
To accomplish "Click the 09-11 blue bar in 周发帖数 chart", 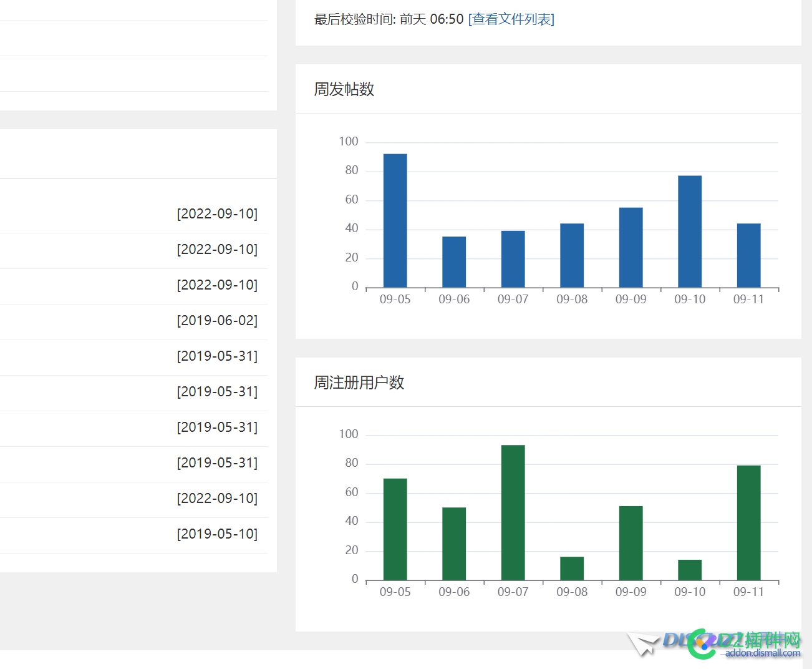I will pyautogui.click(x=749, y=255).
